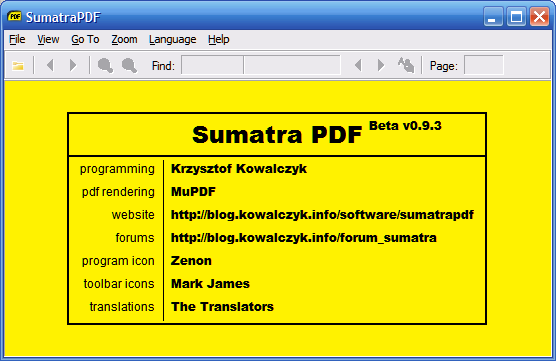Click the 'forums' row label

[135, 238]
